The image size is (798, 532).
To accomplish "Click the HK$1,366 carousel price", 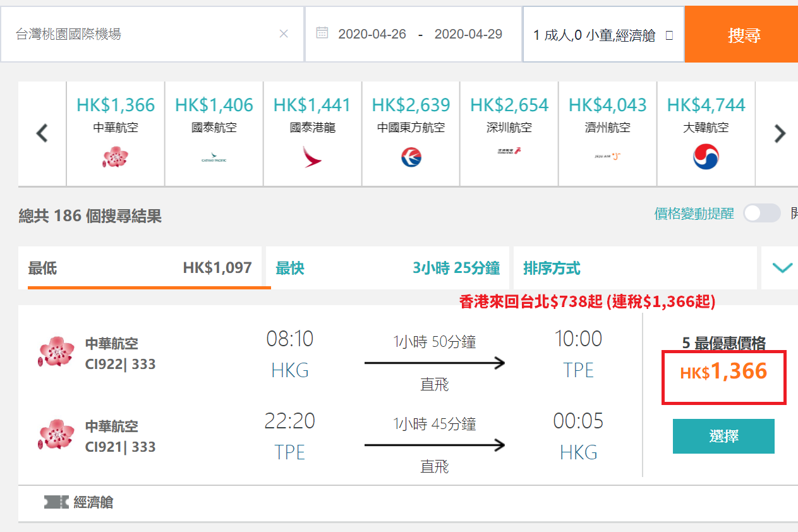I will point(116,105).
